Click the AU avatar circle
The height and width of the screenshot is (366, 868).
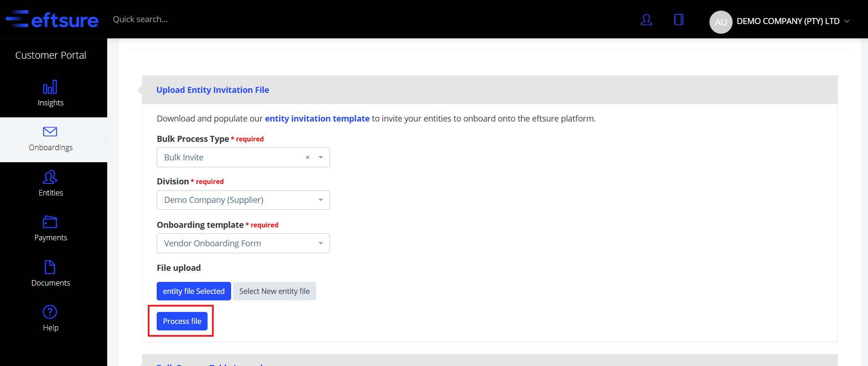click(721, 22)
